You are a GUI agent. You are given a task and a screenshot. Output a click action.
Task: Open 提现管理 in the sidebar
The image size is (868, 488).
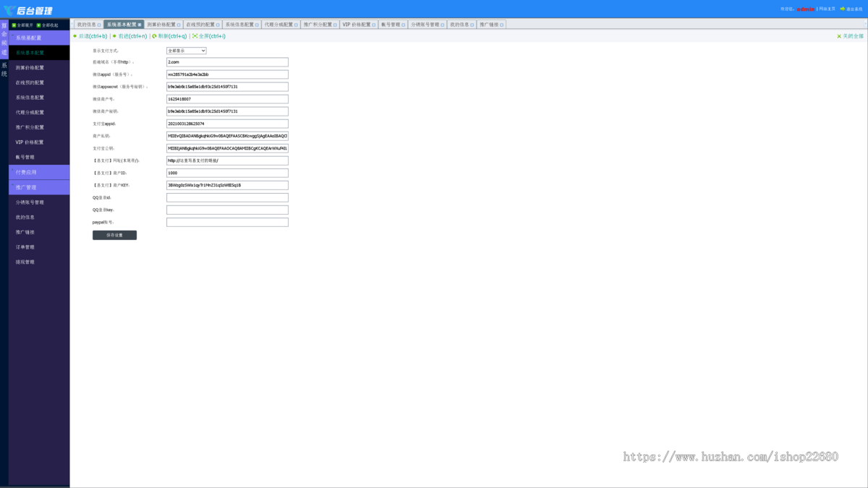tap(39, 262)
